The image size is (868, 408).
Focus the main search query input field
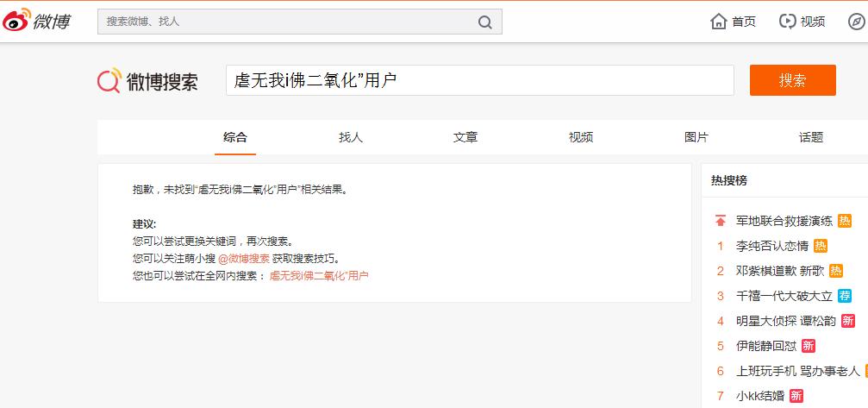pyautogui.click(x=479, y=80)
